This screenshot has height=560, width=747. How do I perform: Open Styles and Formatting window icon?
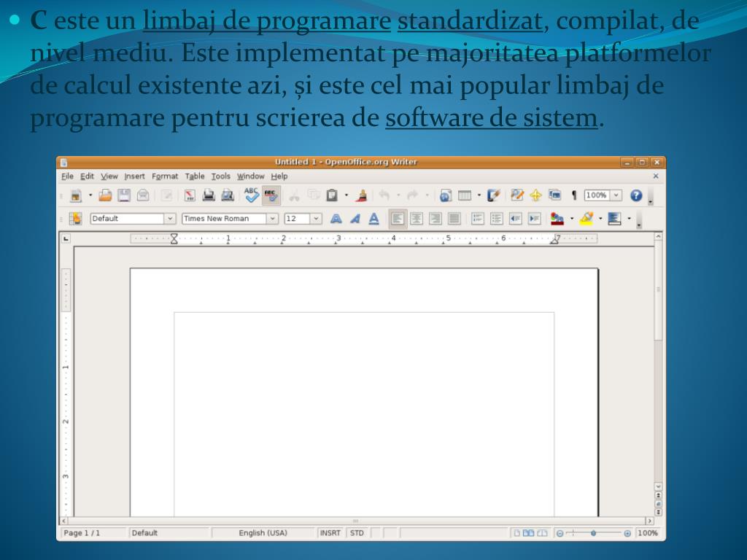[75, 219]
